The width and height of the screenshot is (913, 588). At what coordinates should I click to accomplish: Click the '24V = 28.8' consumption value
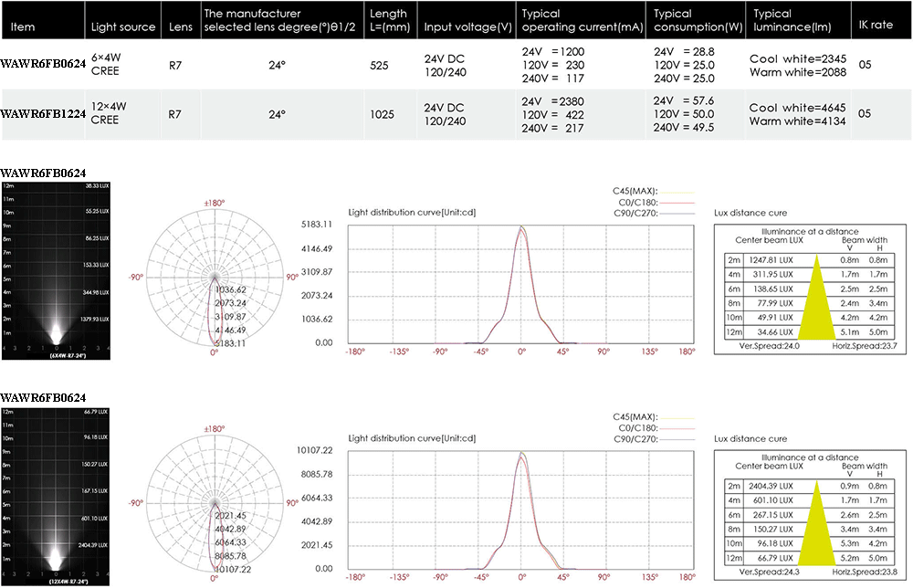click(684, 52)
